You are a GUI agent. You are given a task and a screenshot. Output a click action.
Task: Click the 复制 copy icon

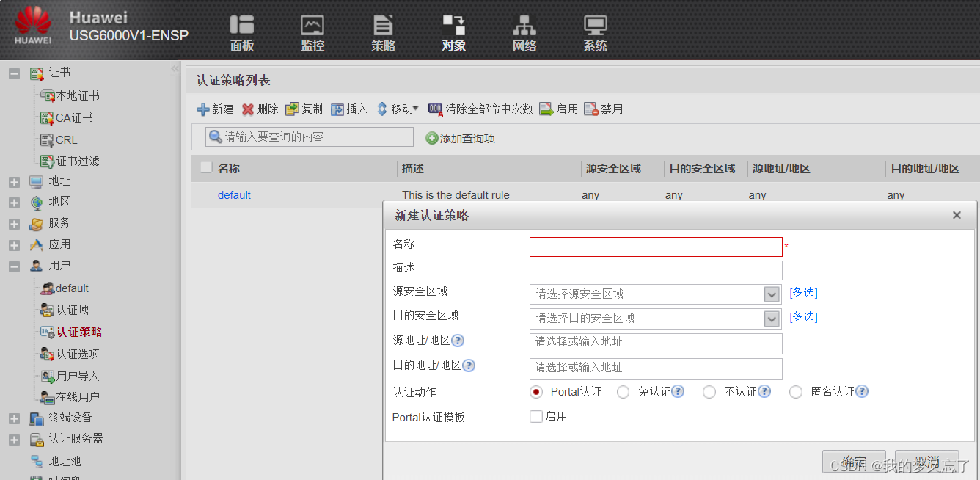click(x=304, y=108)
